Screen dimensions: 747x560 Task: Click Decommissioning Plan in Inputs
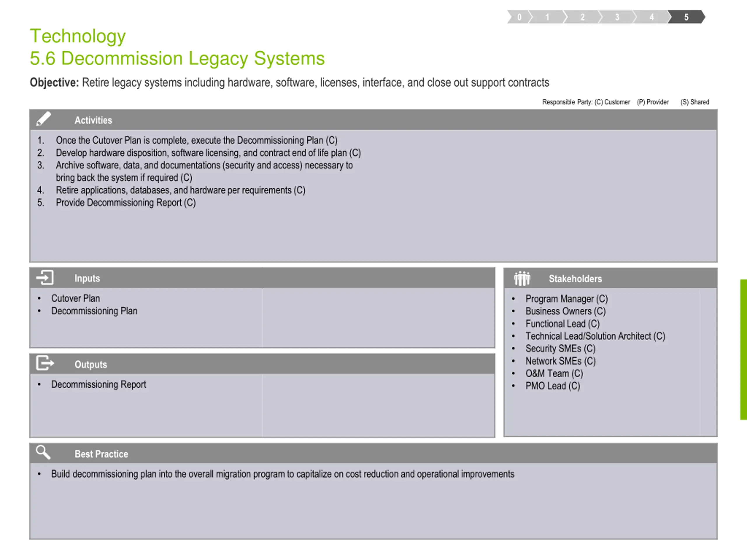tap(94, 311)
